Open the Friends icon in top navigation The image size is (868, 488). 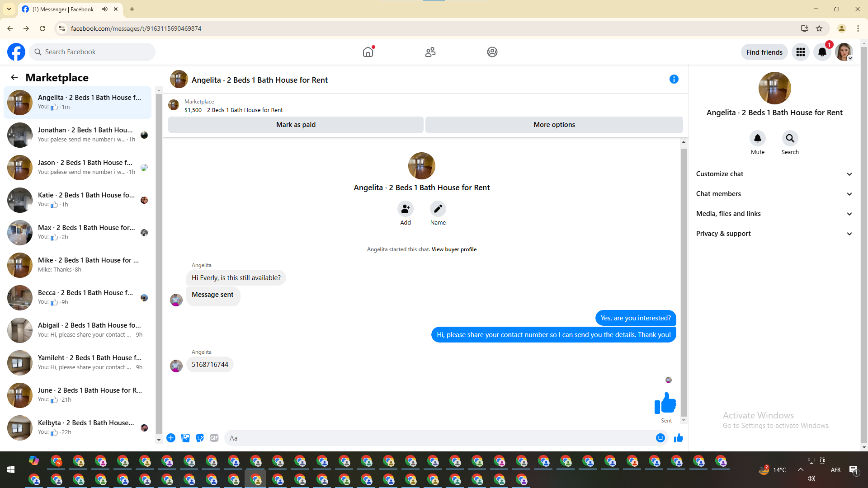click(430, 52)
